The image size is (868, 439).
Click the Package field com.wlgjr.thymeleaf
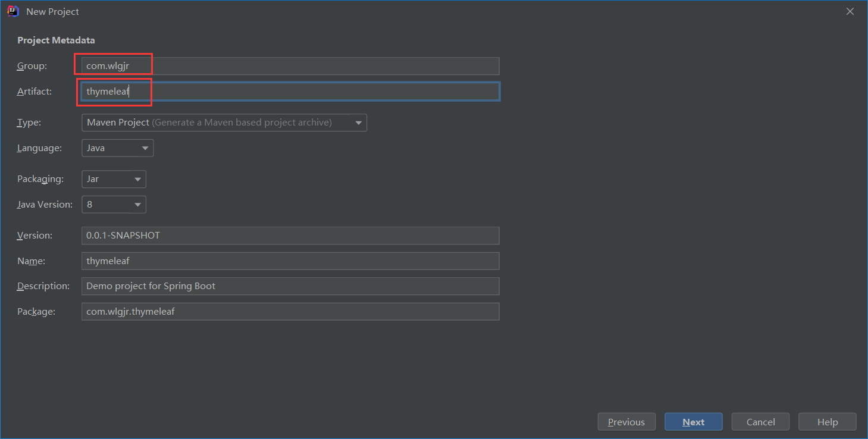[290, 312]
